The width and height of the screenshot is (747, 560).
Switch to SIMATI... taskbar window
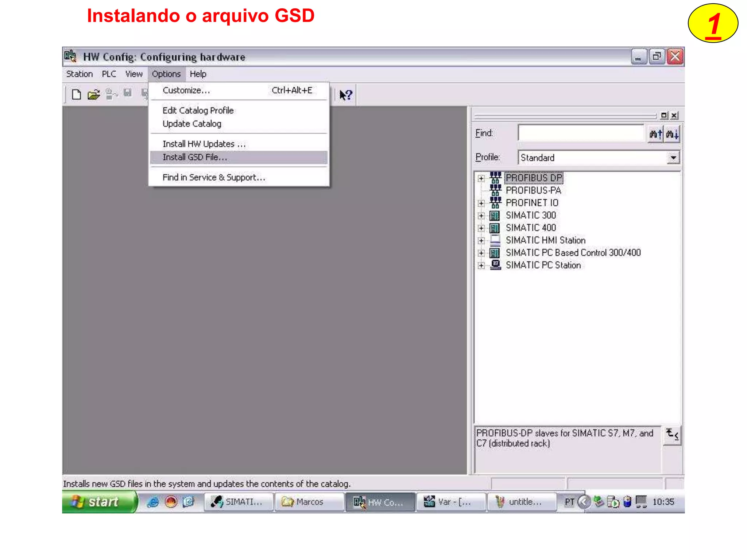pos(239,502)
